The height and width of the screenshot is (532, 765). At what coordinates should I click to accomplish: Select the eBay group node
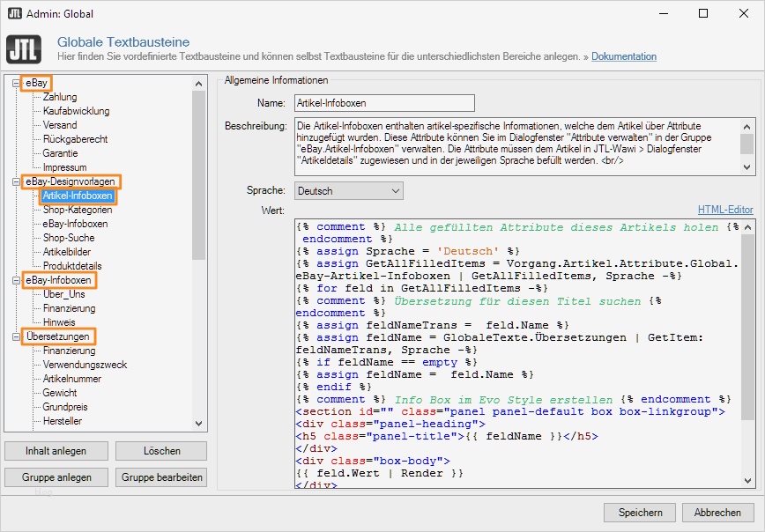[37, 83]
